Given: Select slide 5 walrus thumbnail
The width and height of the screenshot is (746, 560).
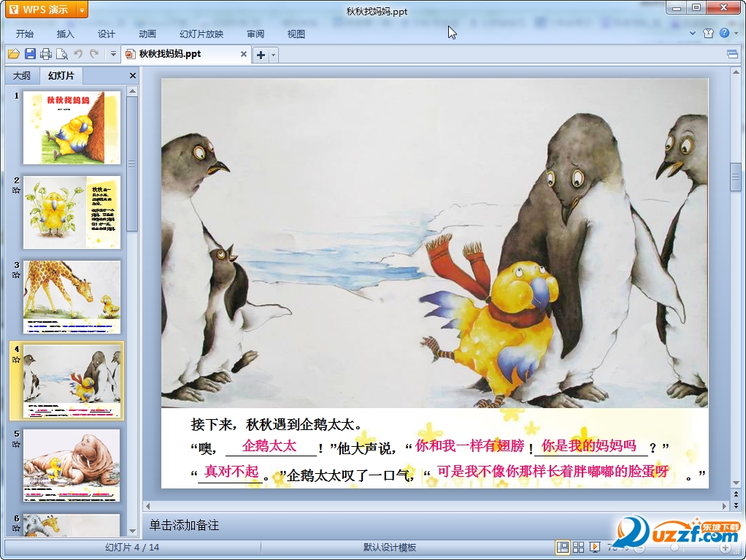Looking at the screenshot, I should pyautogui.click(x=72, y=465).
